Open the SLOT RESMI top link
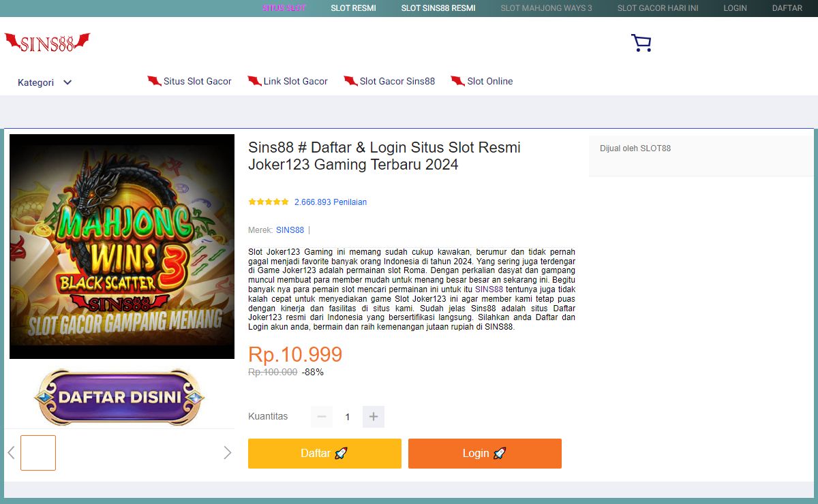The image size is (818, 504). point(353,8)
